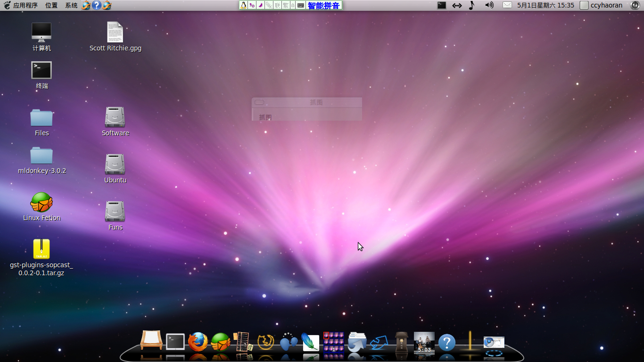Toggle the half-moon width mode button
644x362 pixels.
(260, 5)
